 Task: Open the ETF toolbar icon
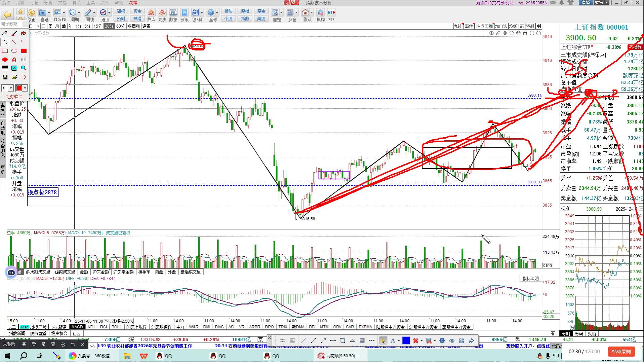[x=331, y=15]
